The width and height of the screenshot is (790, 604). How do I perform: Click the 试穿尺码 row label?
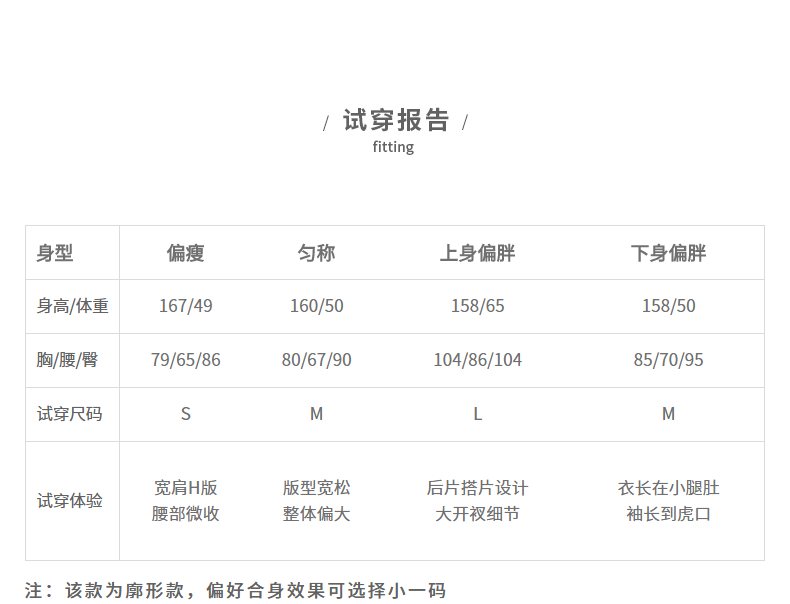click(69, 414)
